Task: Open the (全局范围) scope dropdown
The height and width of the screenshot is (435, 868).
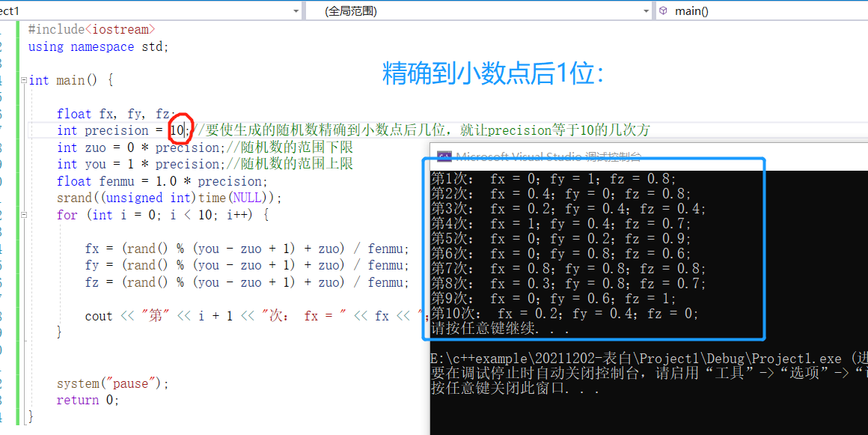Action: tap(646, 10)
